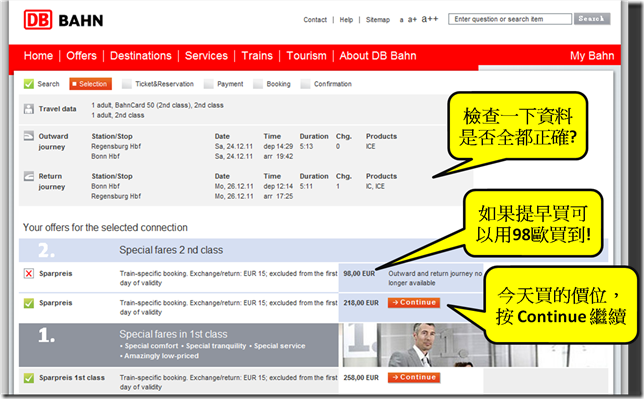
Task: Continue with the 258,00 EUR 1st class offer
Action: click(414, 377)
